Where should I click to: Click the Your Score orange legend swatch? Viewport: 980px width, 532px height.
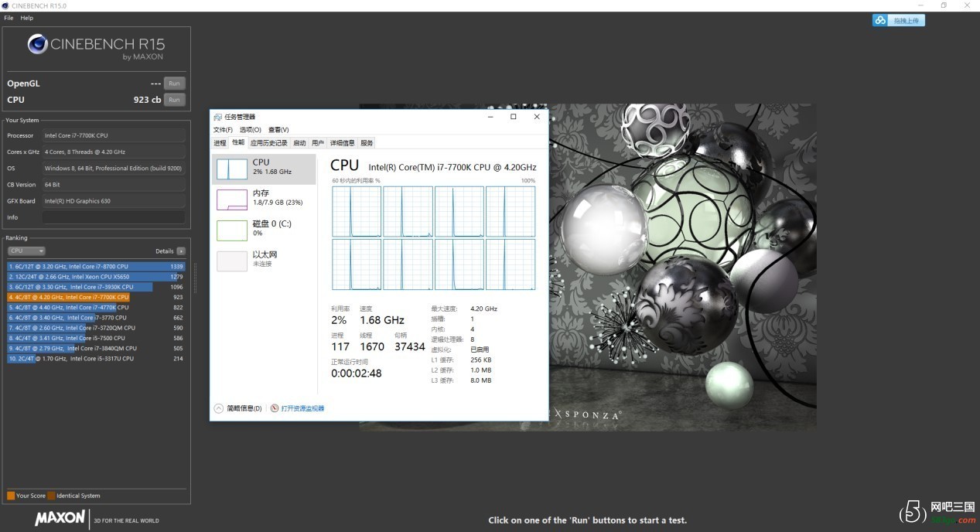coord(11,496)
